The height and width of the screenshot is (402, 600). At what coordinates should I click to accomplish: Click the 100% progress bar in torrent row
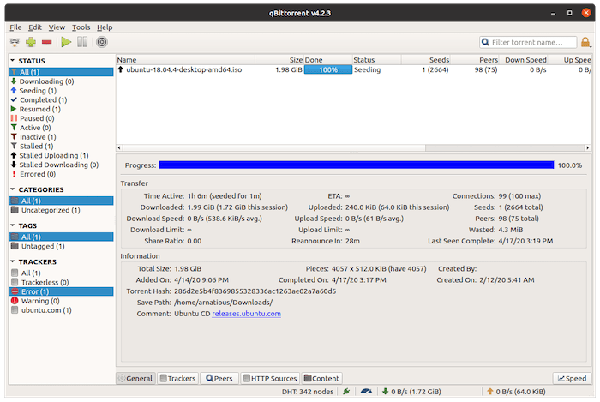(x=328, y=70)
